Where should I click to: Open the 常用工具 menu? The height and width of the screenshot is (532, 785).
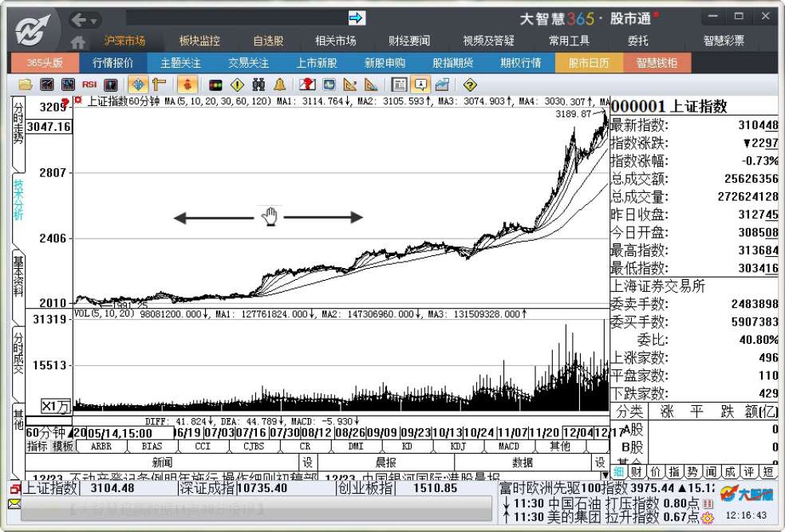tap(570, 41)
